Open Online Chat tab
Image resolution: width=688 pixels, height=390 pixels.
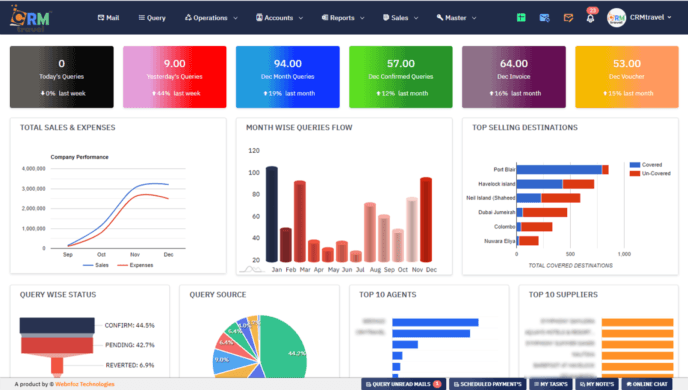647,384
